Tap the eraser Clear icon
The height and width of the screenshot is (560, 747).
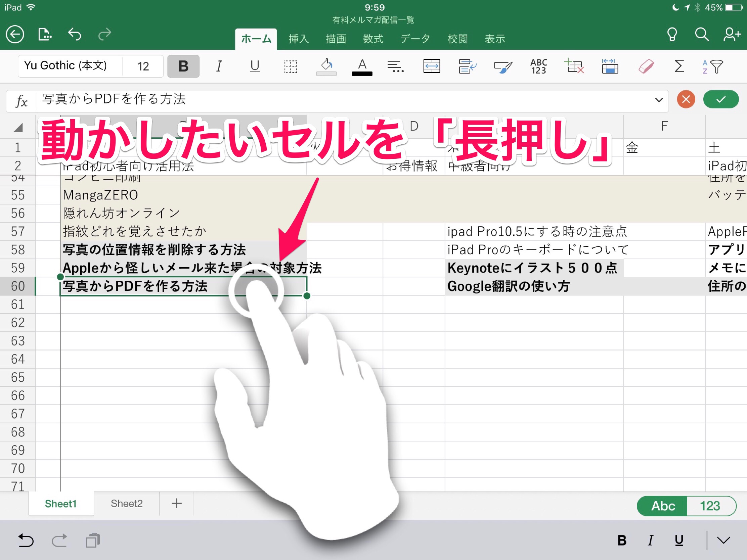646,66
